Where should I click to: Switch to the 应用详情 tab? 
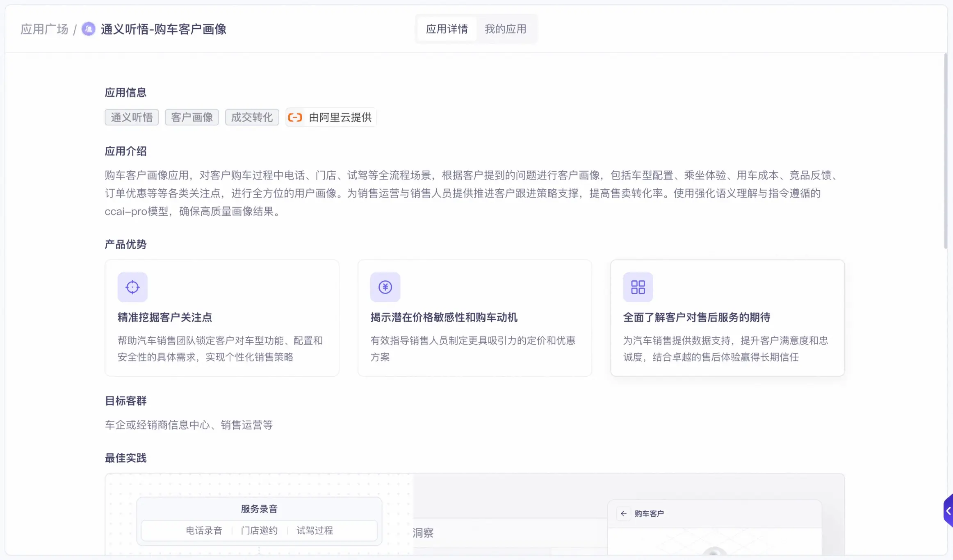click(x=447, y=29)
